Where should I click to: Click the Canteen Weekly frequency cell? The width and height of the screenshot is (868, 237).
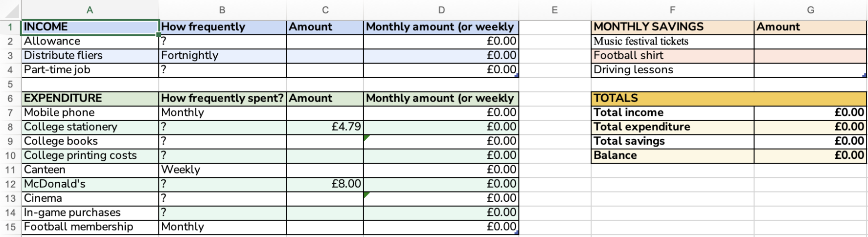tap(222, 170)
